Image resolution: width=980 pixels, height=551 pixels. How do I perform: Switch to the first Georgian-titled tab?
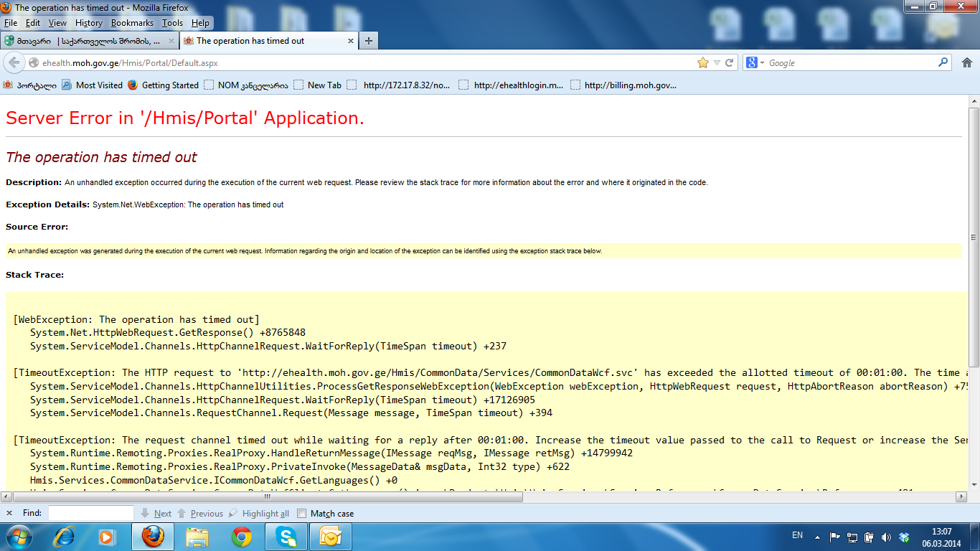point(88,41)
